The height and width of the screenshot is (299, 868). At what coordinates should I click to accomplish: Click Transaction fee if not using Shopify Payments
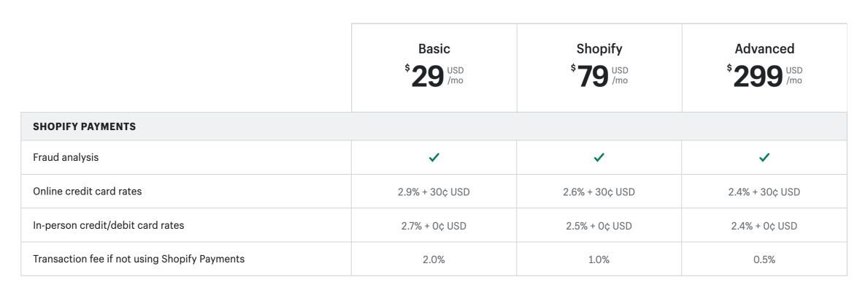(x=139, y=259)
